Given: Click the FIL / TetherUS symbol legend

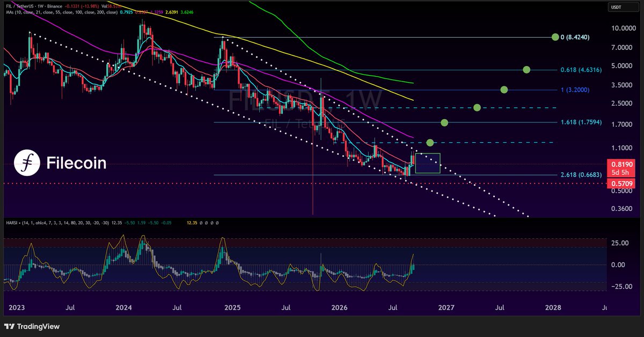Looking at the screenshot, I should pyautogui.click(x=33, y=6).
